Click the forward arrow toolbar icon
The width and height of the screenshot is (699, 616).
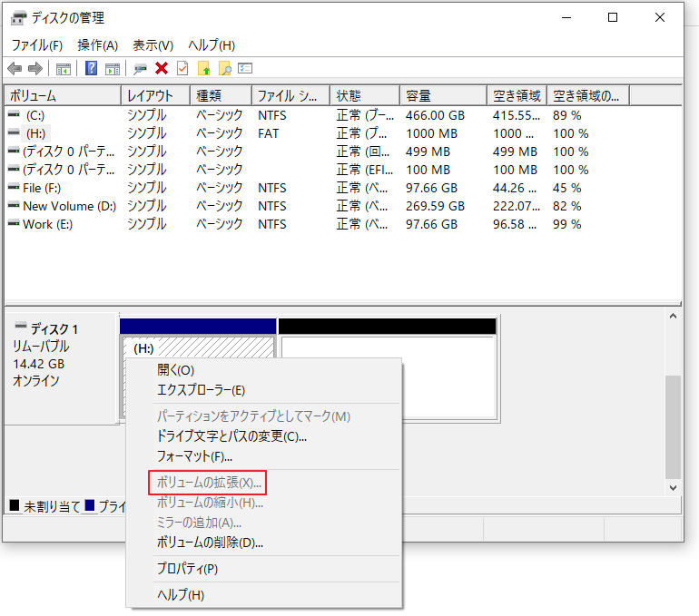(x=35, y=68)
